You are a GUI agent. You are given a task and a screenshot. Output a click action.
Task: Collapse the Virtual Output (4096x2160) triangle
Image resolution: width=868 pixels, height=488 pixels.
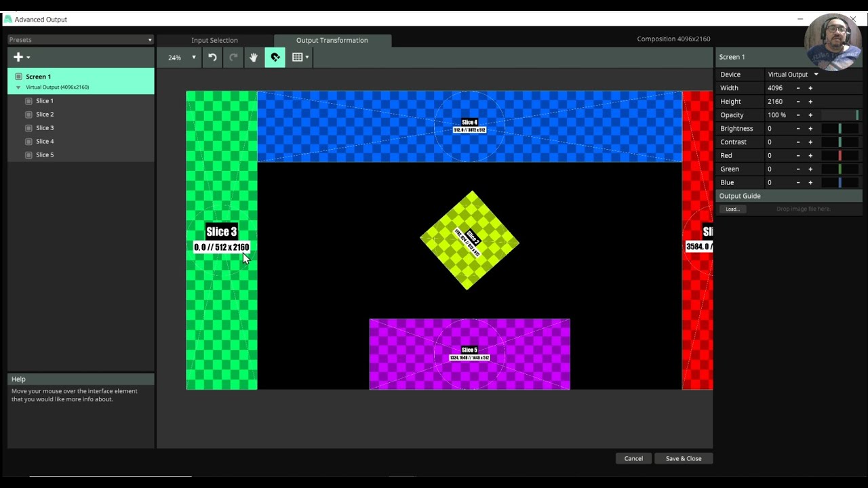click(18, 87)
